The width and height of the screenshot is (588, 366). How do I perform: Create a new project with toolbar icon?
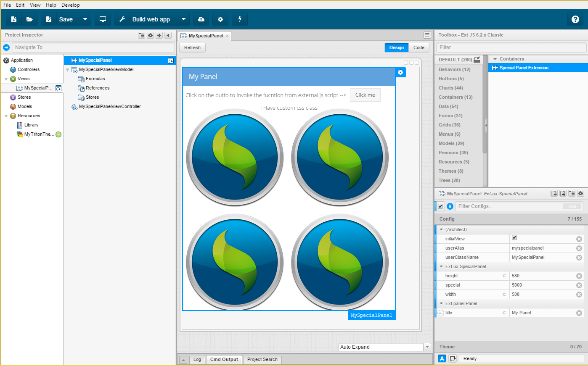coord(14,19)
